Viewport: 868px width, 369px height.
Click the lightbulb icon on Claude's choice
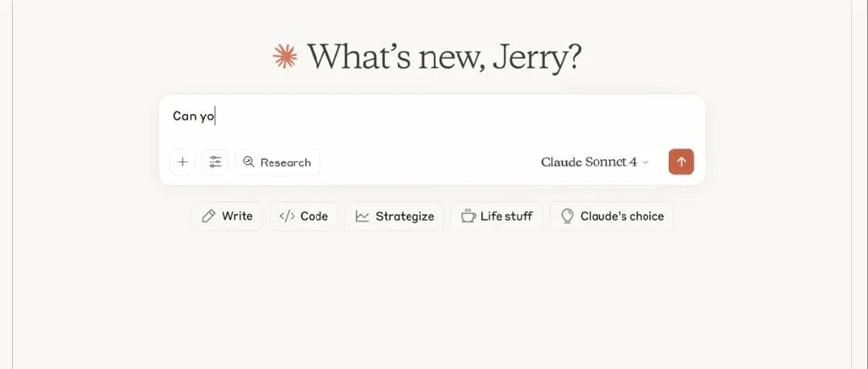tap(567, 216)
